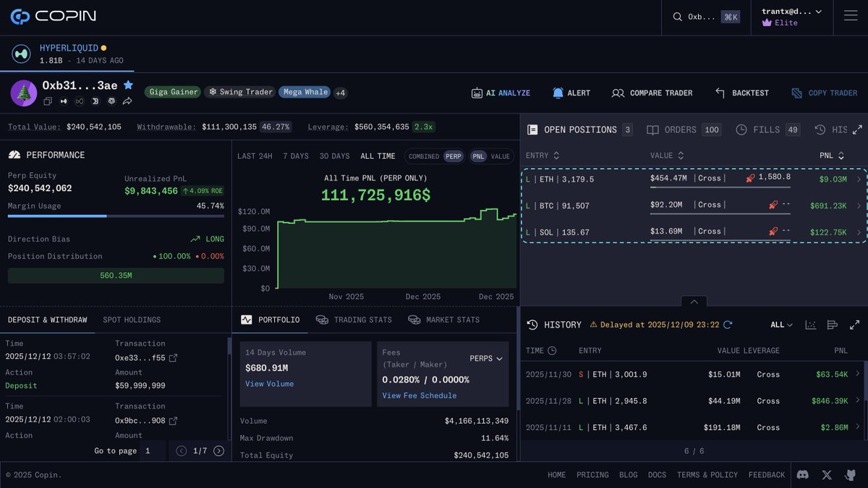Viewport: 868px width, 488px height.
Task: Click the Margin Usage progress bar
Action: point(116,216)
